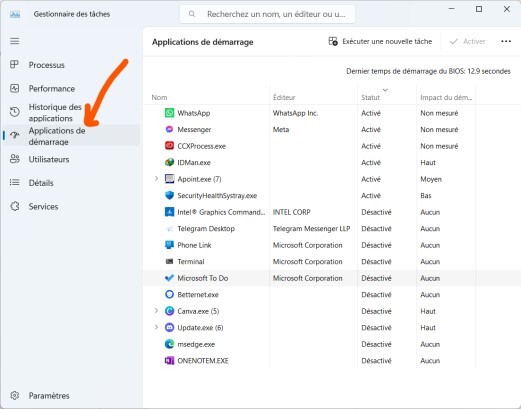Click the Messenger app icon

coord(169,129)
